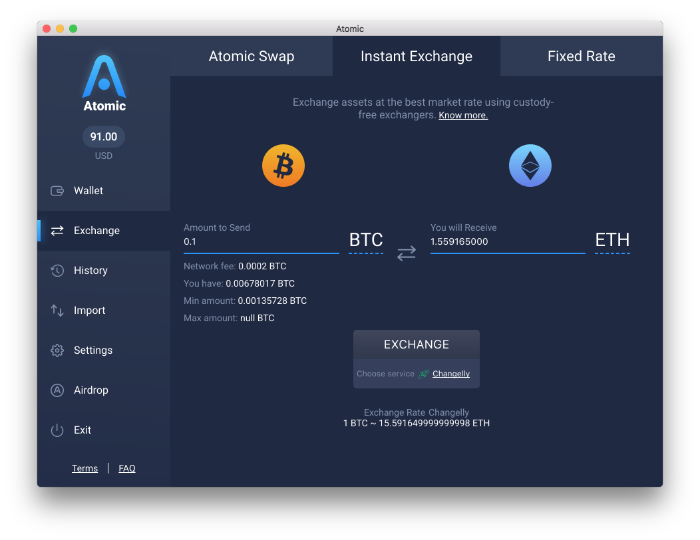
Task: Focus the You will Receive field
Action: [508, 242]
